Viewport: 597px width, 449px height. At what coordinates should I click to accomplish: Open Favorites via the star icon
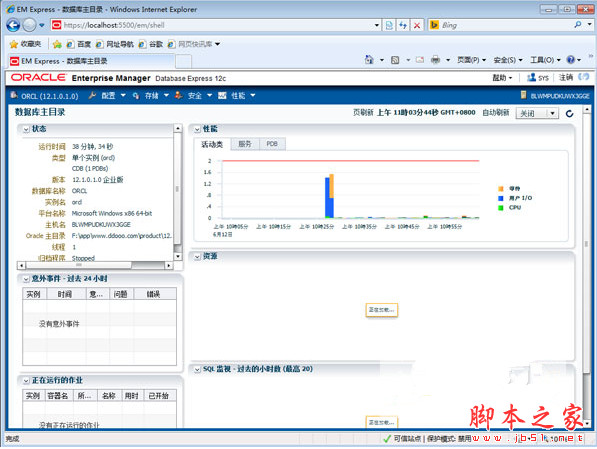(x=14, y=44)
